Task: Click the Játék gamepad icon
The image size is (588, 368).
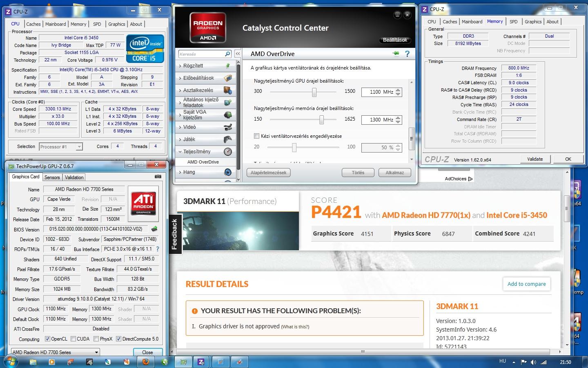Action: point(228,139)
